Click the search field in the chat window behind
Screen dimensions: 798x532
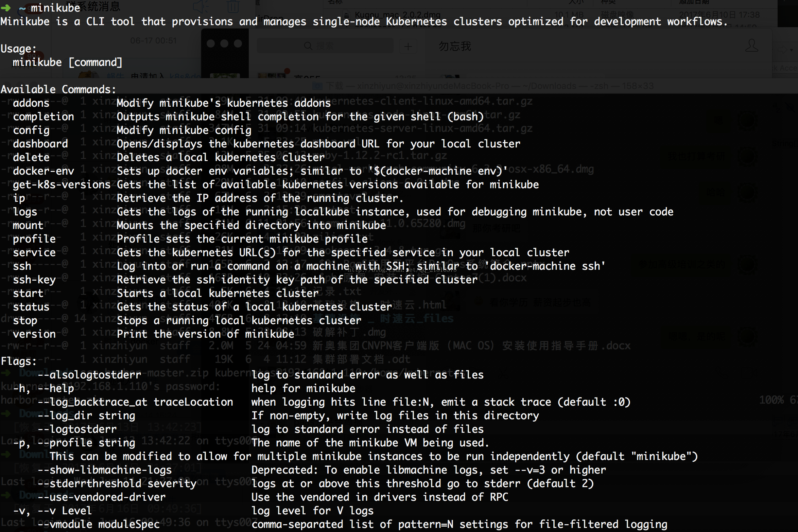point(325,46)
